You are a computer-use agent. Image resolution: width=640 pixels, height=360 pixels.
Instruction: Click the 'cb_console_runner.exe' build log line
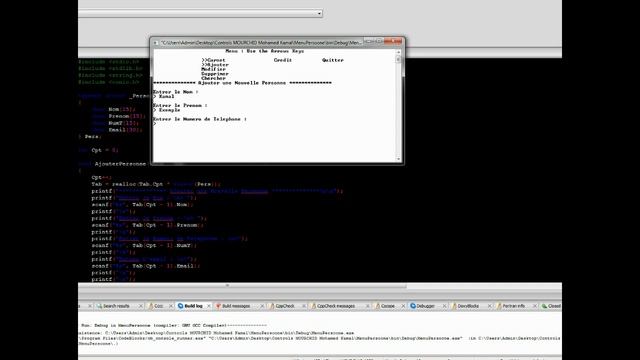320,338
